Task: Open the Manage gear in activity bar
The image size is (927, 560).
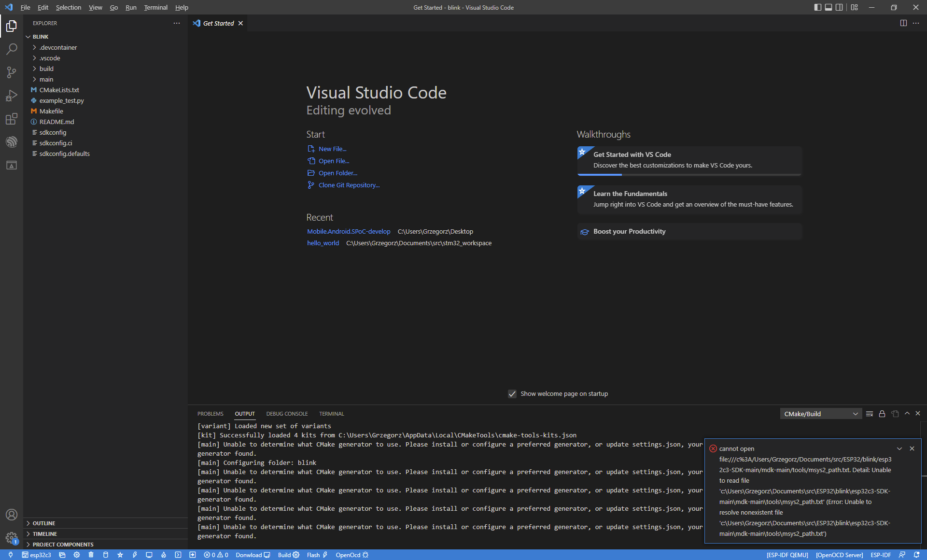Action: [x=12, y=538]
